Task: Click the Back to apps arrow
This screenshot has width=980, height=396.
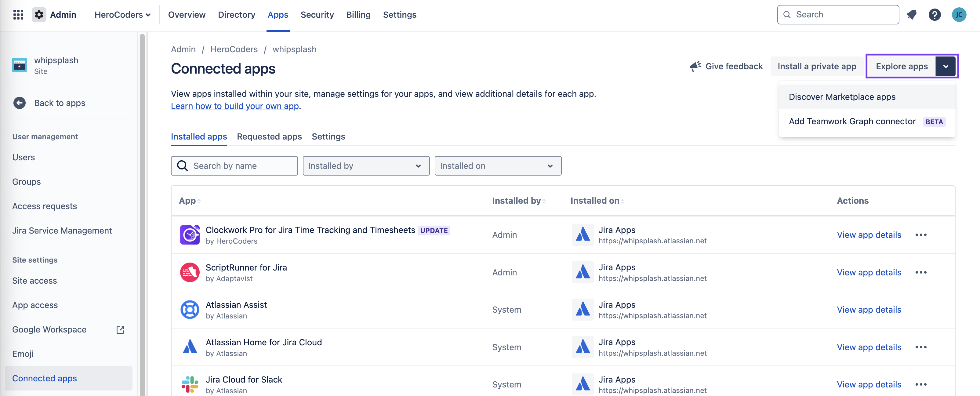Action: [x=20, y=103]
